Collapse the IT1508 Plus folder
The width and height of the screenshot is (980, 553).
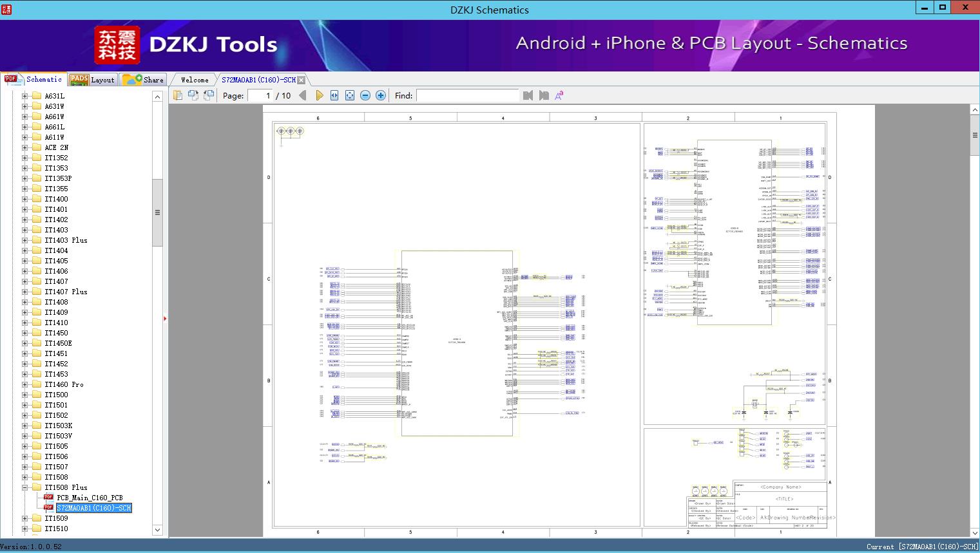[x=24, y=487]
